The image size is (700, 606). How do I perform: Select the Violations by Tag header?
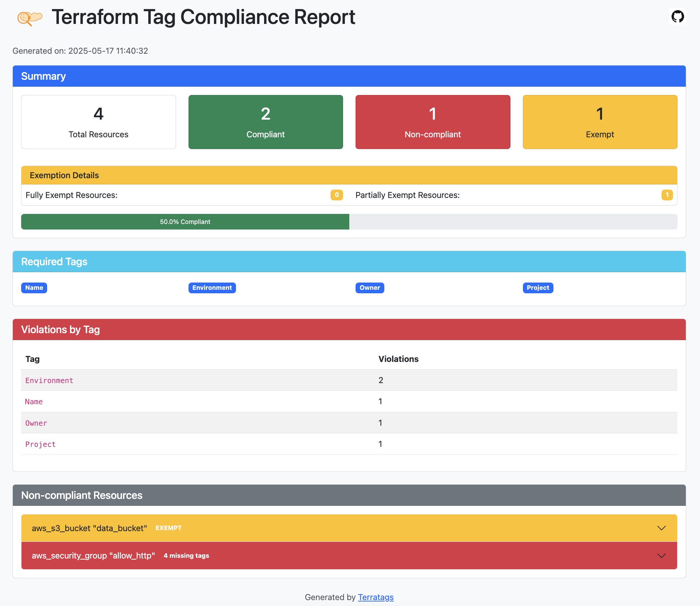pos(60,329)
